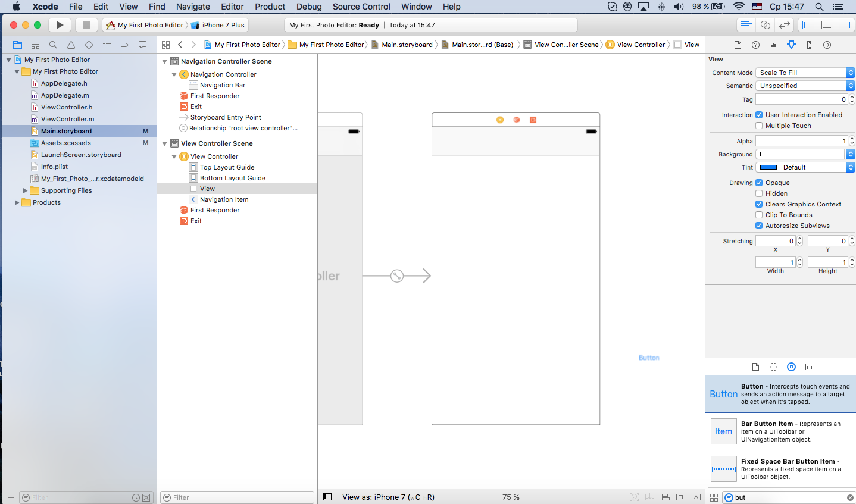Show the Connections inspector
The image size is (856, 504).
point(827,45)
